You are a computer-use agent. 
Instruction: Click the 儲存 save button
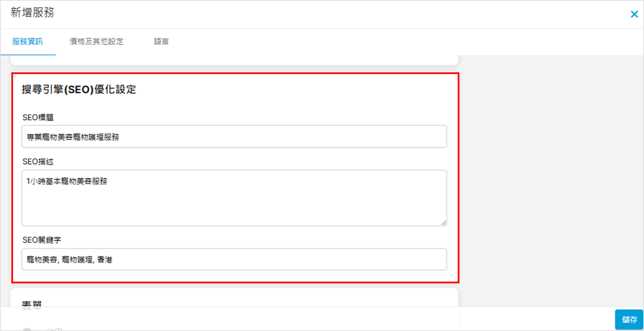pos(629,319)
